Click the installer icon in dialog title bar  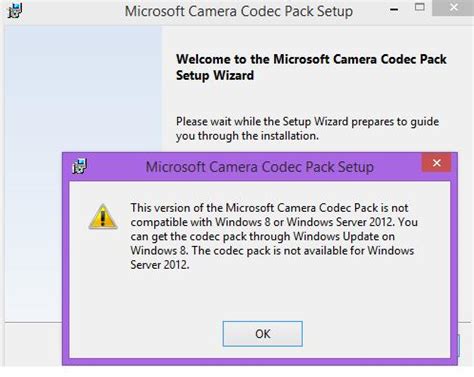[79, 166]
